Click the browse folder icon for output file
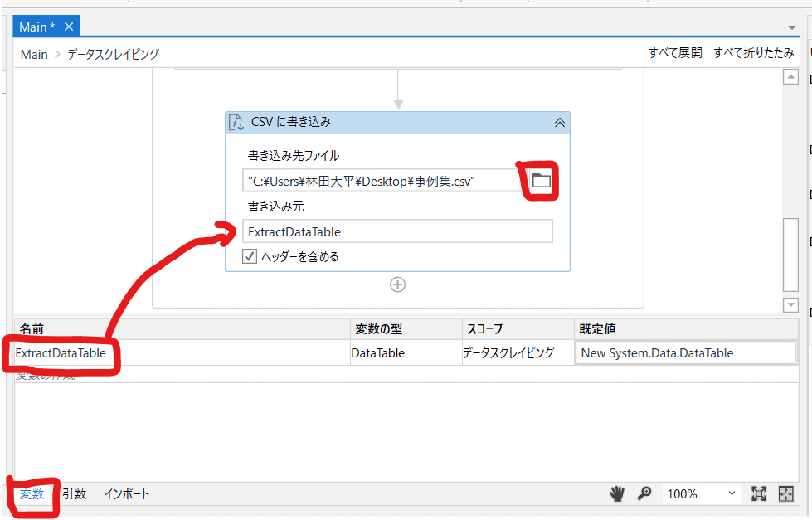The width and height of the screenshot is (812, 520). click(x=541, y=180)
